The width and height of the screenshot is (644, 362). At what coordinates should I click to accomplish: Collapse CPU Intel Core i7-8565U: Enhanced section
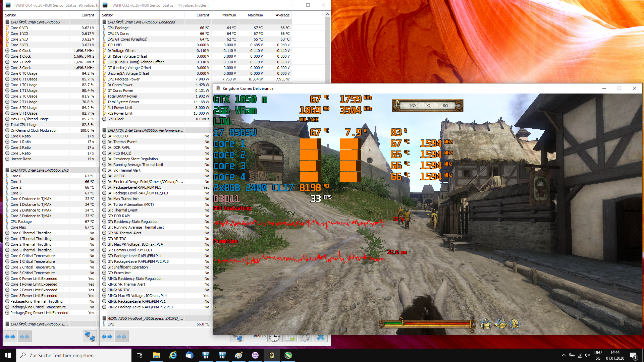141,22
